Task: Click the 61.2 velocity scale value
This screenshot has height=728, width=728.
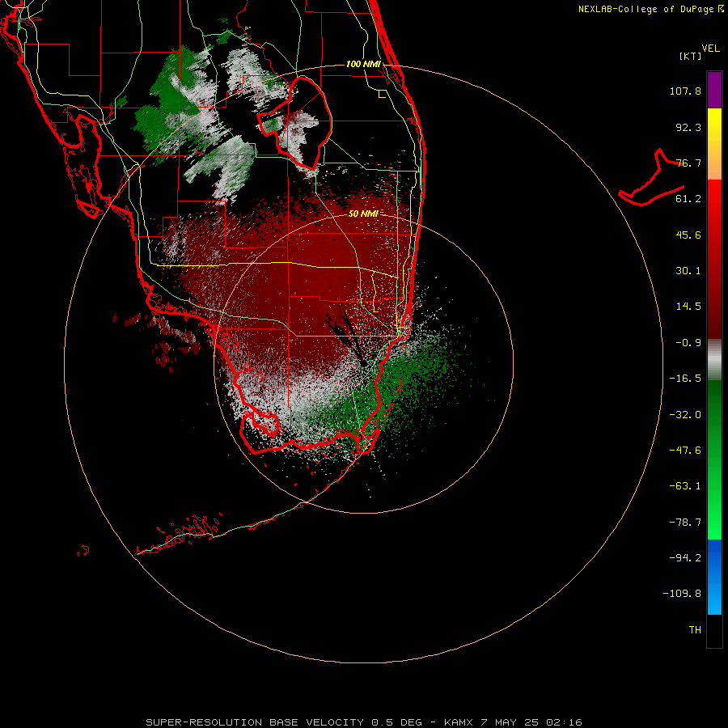Action: 688,199
